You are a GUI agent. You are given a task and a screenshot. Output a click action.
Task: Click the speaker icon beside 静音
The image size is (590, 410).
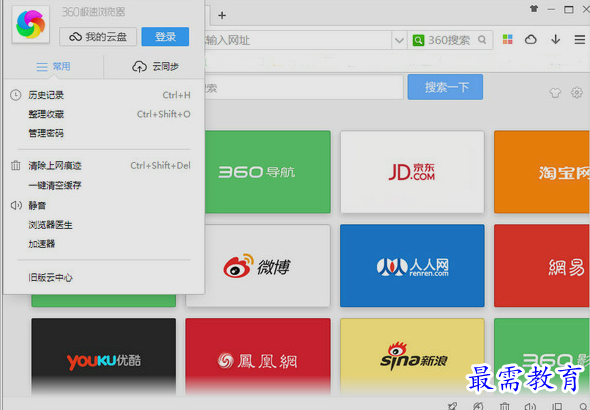(x=16, y=205)
